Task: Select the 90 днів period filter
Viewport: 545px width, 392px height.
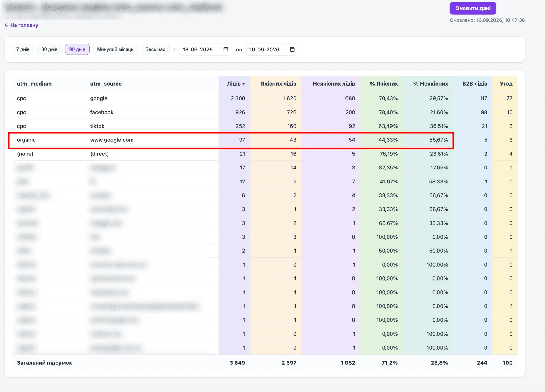Action: click(x=77, y=49)
